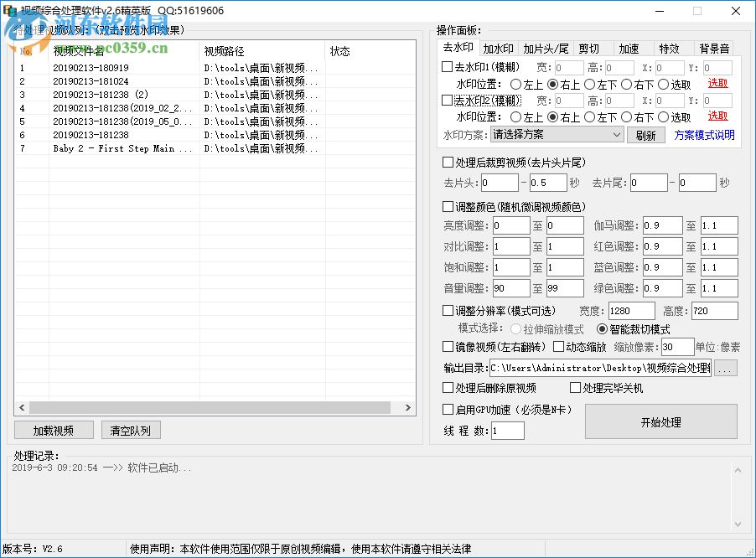
Task: Open the 请选择方案 watermark scheme dropdown
Action: click(x=557, y=134)
